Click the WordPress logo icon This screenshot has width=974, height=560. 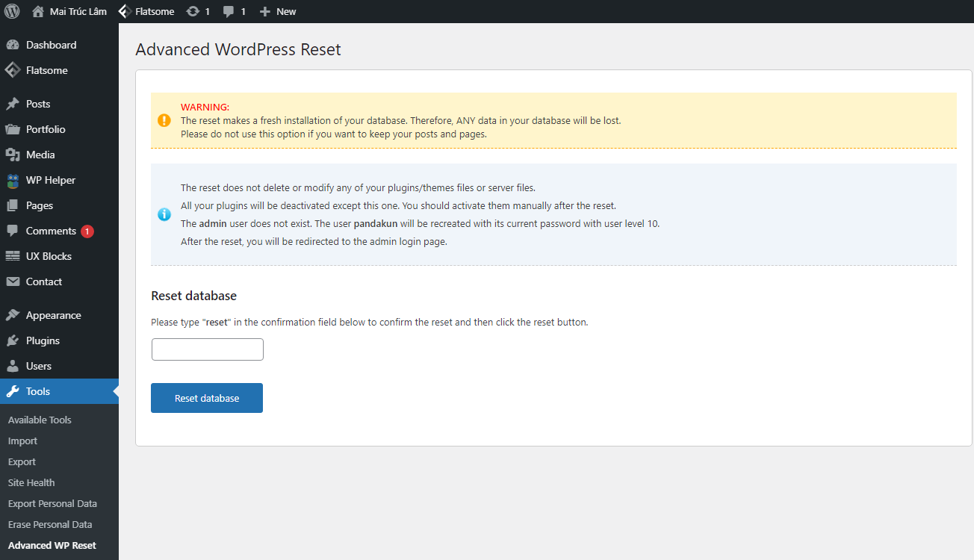(x=12, y=11)
